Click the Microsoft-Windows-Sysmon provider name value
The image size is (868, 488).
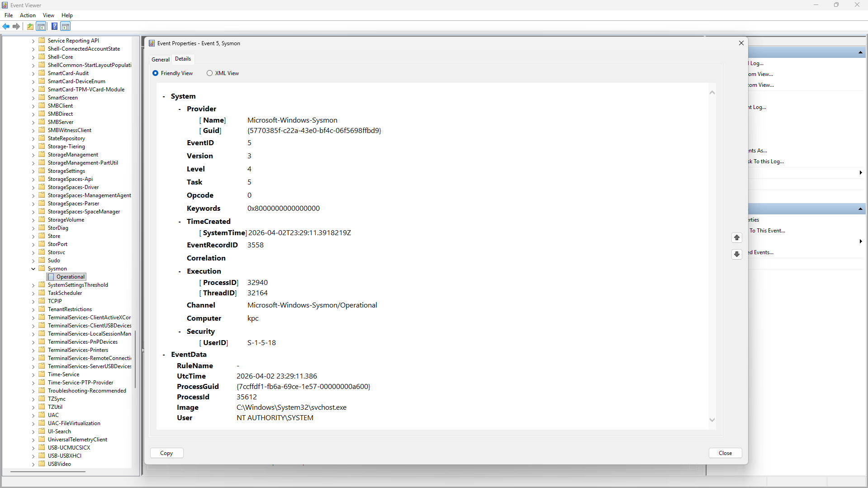(292, 120)
